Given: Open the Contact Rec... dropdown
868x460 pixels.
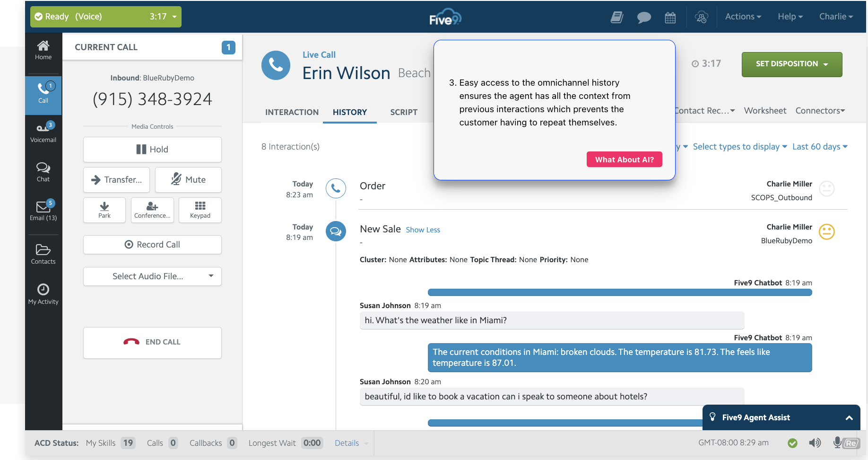Looking at the screenshot, I should coord(704,111).
